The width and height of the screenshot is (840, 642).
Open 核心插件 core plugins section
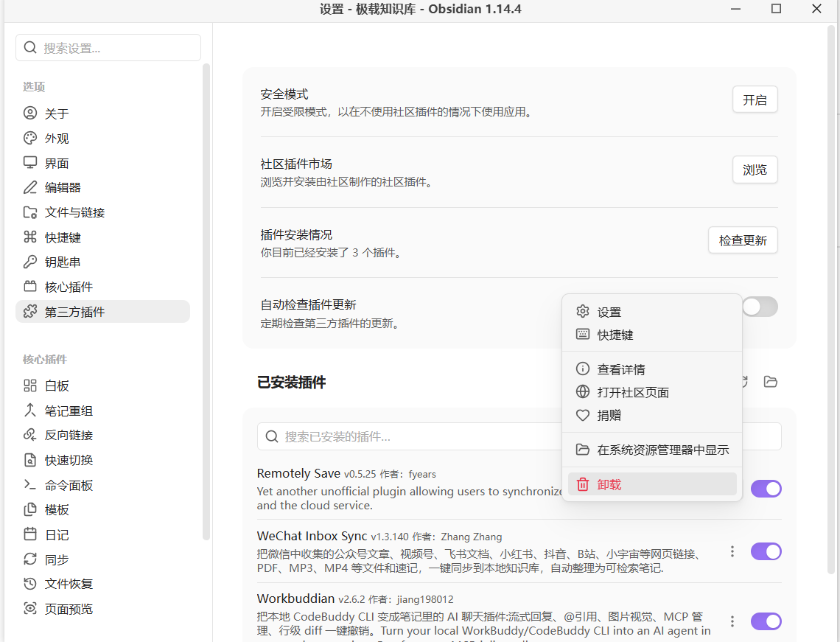click(103, 287)
